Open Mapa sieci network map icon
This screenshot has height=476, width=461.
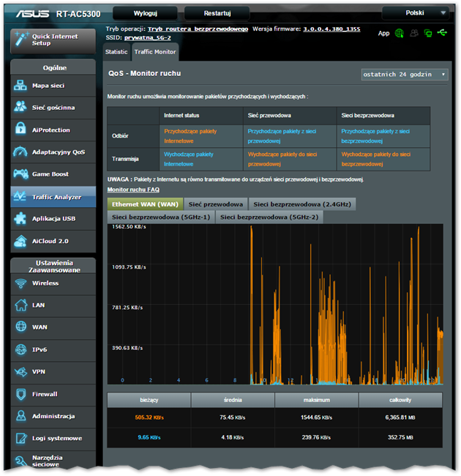(x=20, y=85)
